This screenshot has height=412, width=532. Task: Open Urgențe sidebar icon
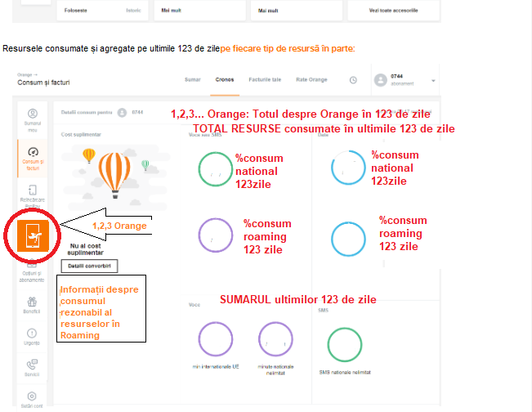click(32, 337)
